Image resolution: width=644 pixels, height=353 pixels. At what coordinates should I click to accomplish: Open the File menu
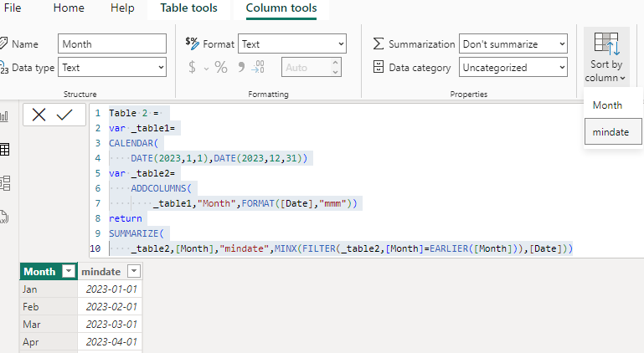(x=13, y=8)
